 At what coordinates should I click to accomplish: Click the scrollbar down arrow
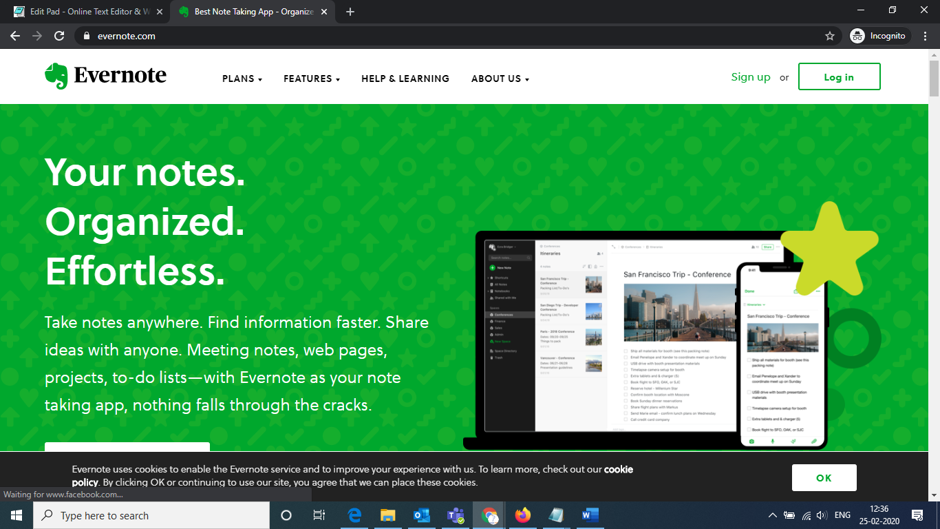[x=934, y=495]
